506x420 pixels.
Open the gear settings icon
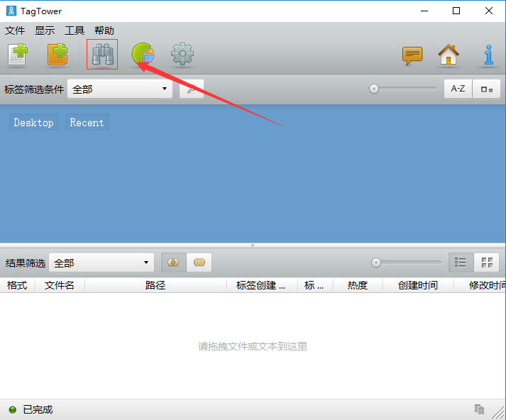point(182,54)
